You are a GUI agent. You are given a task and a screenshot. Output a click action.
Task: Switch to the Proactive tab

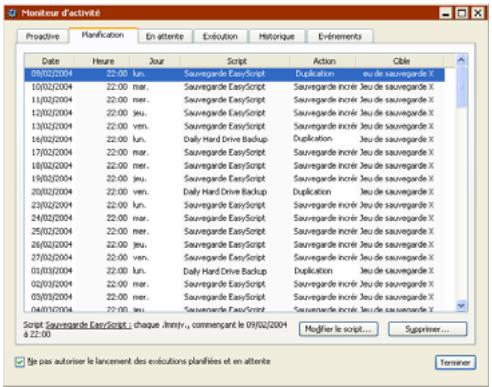(43, 36)
